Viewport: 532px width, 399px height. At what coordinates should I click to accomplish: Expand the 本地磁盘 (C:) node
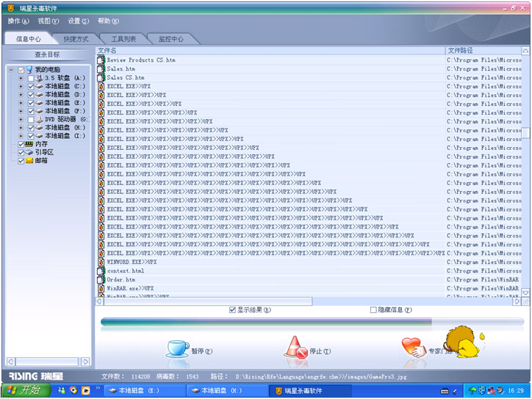click(x=21, y=87)
